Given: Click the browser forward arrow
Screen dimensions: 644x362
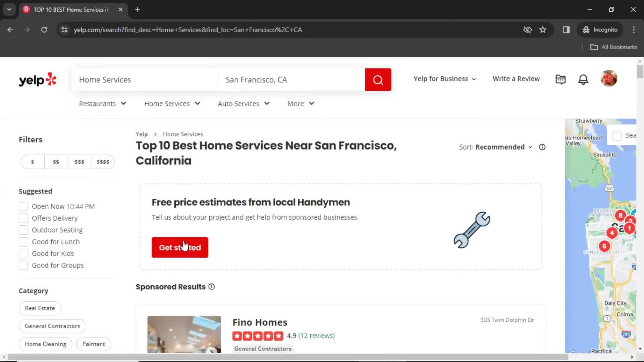Looking at the screenshot, I should (x=27, y=30).
